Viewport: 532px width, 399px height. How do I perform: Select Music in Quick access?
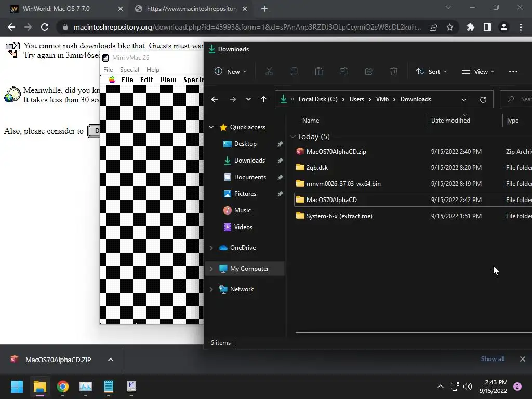point(243,210)
